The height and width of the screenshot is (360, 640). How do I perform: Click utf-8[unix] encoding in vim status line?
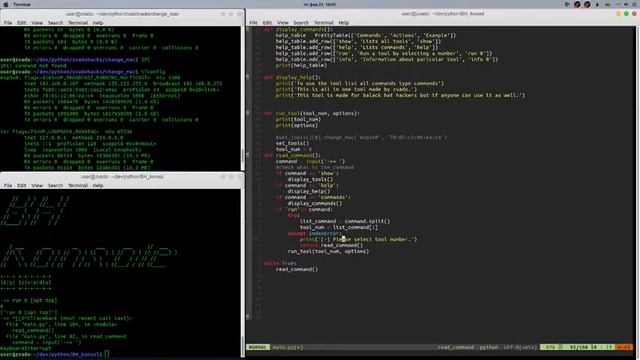pos(520,347)
